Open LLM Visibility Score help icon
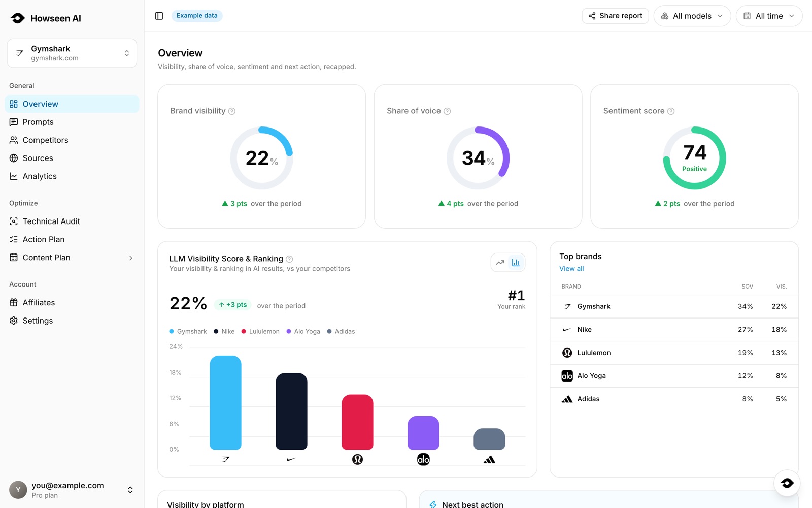The image size is (812, 508). (289, 259)
